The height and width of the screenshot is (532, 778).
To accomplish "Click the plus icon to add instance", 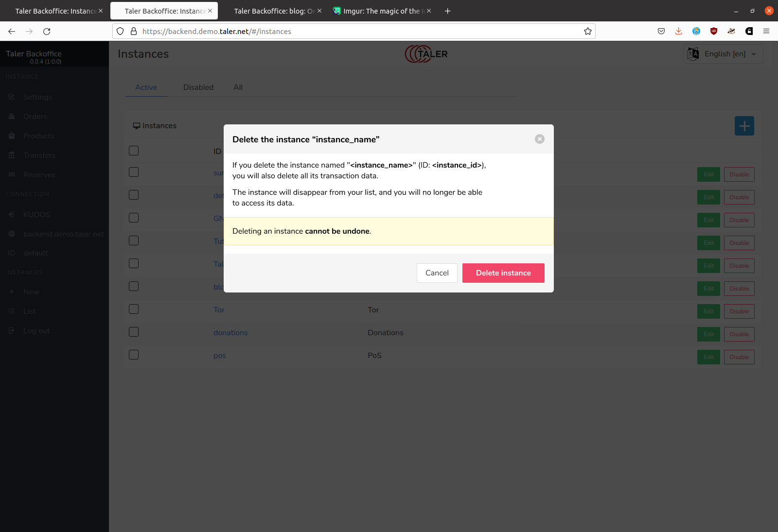I will (x=744, y=126).
